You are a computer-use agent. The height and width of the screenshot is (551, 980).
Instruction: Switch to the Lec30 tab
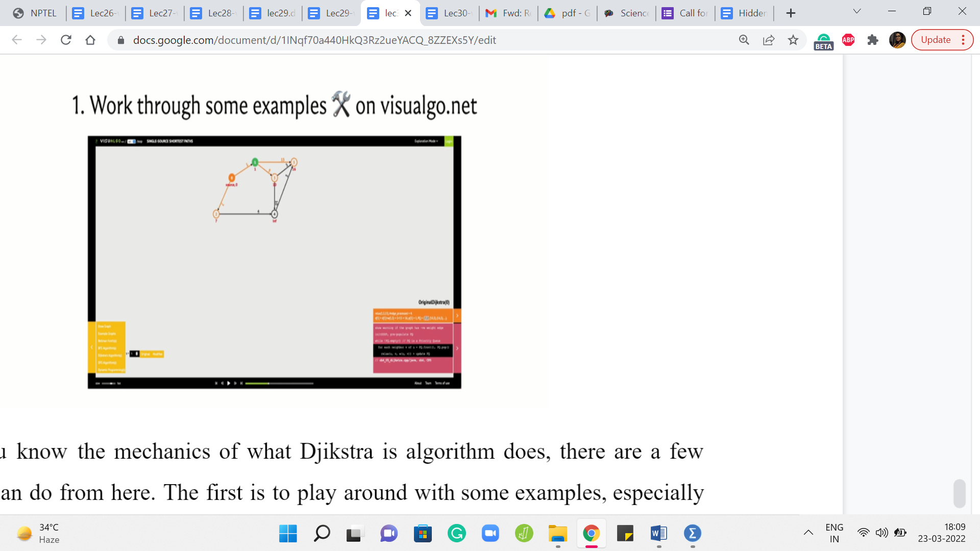449,13
